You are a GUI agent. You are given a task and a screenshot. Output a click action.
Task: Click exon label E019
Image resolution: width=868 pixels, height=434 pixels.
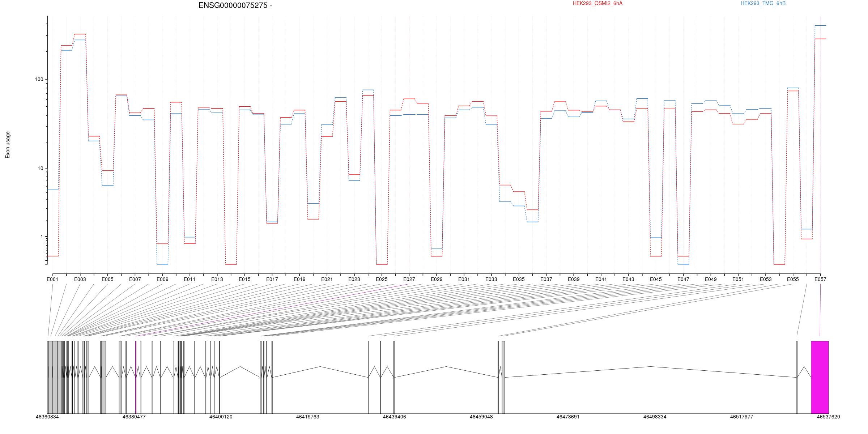pyautogui.click(x=299, y=279)
